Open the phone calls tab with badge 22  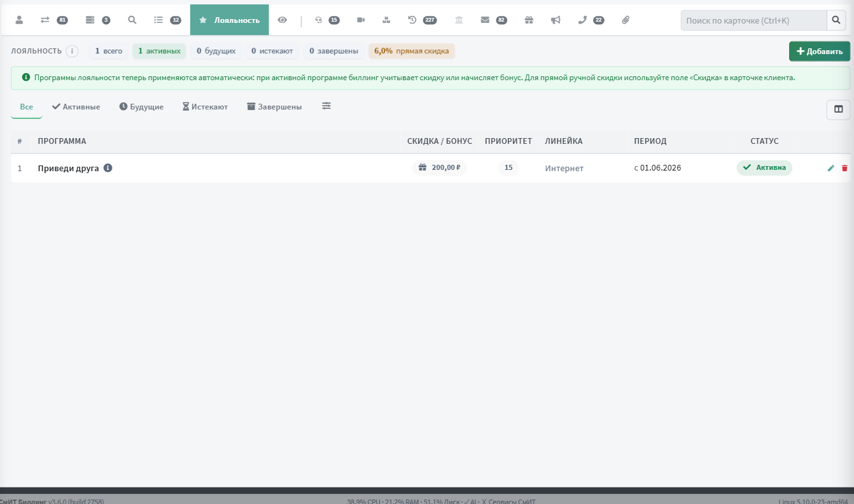[x=591, y=20]
